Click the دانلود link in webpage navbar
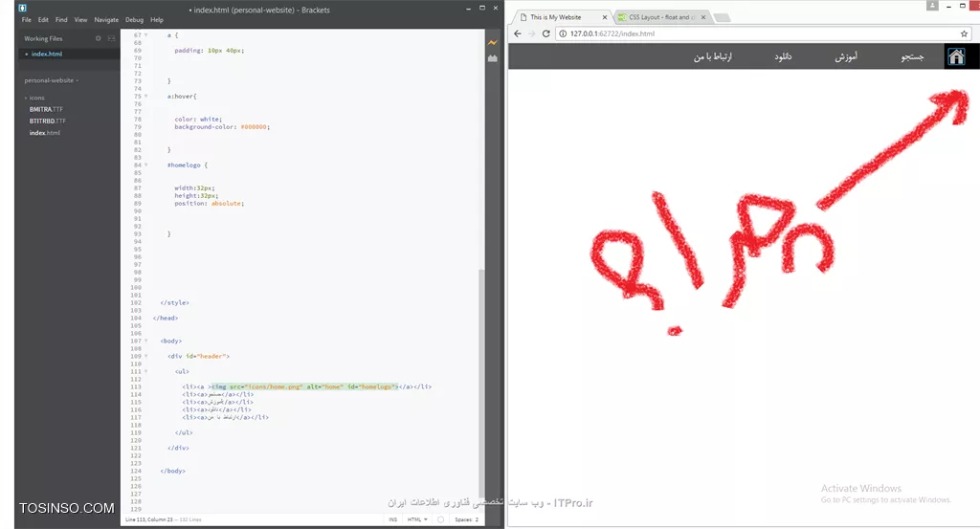The width and height of the screenshot is (980, 529). point(783,56)
